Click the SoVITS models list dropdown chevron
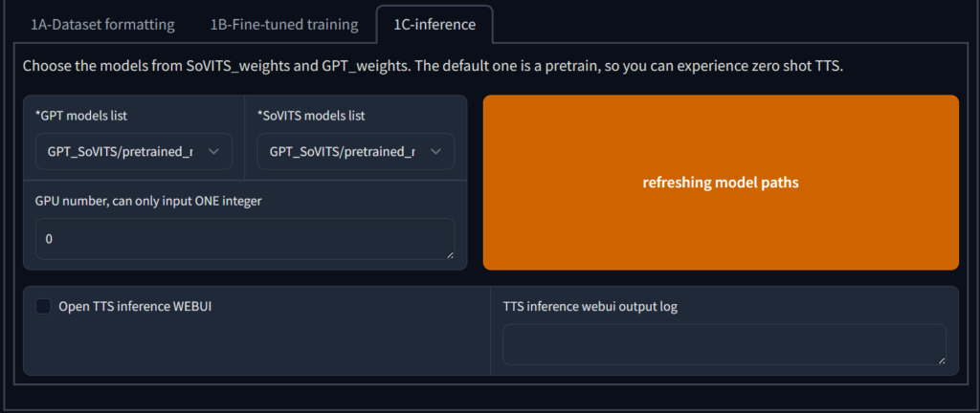This screenshot has width=980, height=413. (x=435, y=151)
